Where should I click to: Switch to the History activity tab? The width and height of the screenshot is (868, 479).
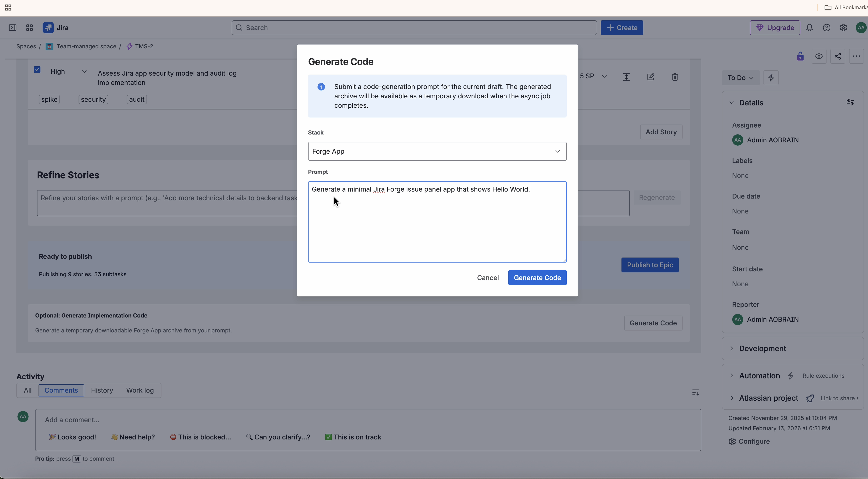[x=102, y=390]
